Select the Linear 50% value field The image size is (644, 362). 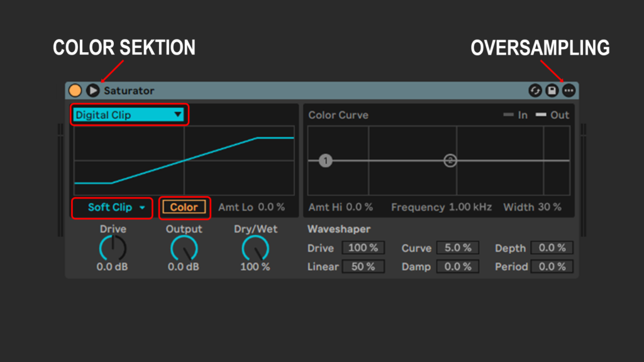click(363, 266)
